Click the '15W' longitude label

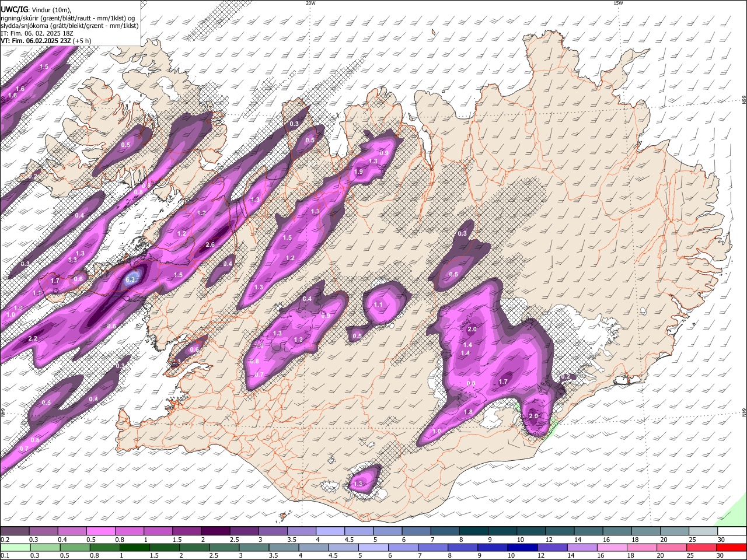coord(618,3)
